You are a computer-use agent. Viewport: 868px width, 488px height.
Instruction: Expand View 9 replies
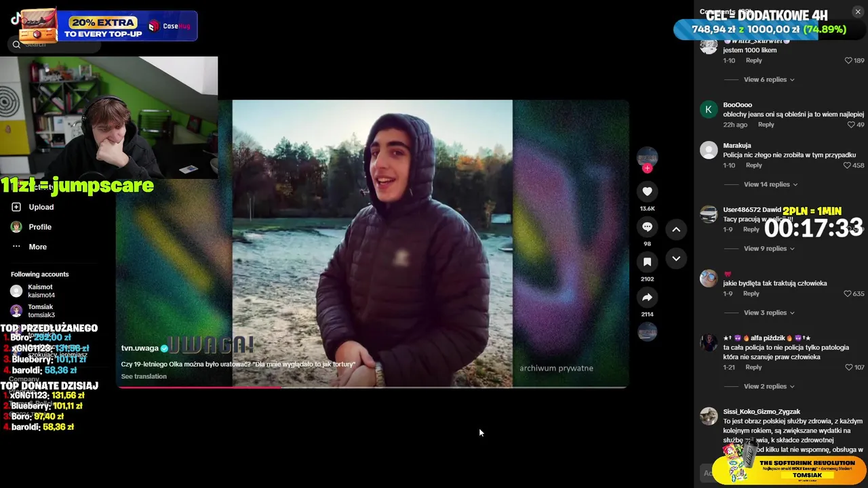coord(769,249)
